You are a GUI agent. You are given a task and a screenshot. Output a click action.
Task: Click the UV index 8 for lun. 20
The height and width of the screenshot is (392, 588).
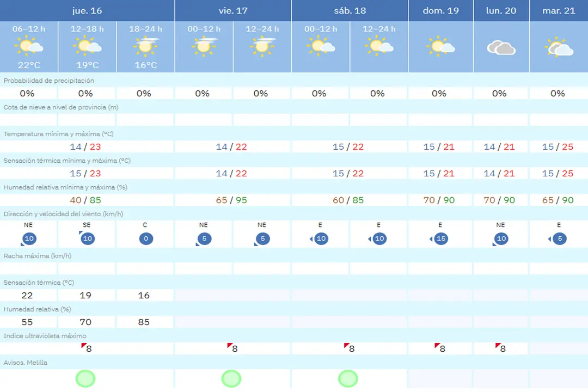[501, 348]
